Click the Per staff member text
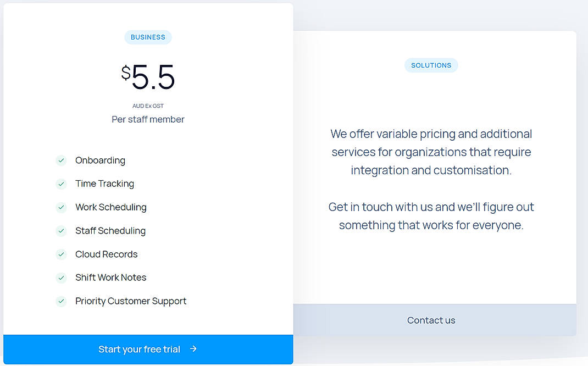588x366 pixels. (x=148, y=119)
